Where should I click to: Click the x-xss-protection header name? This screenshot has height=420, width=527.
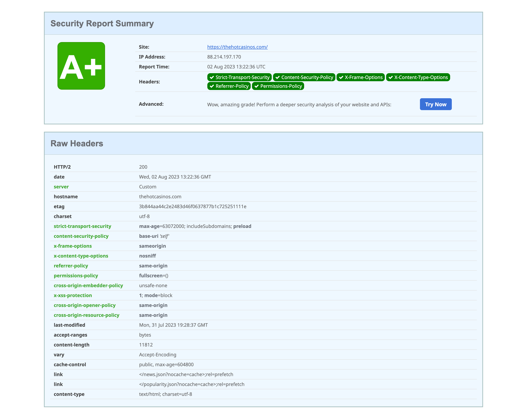pyautogui.click(x=73, y=295)
